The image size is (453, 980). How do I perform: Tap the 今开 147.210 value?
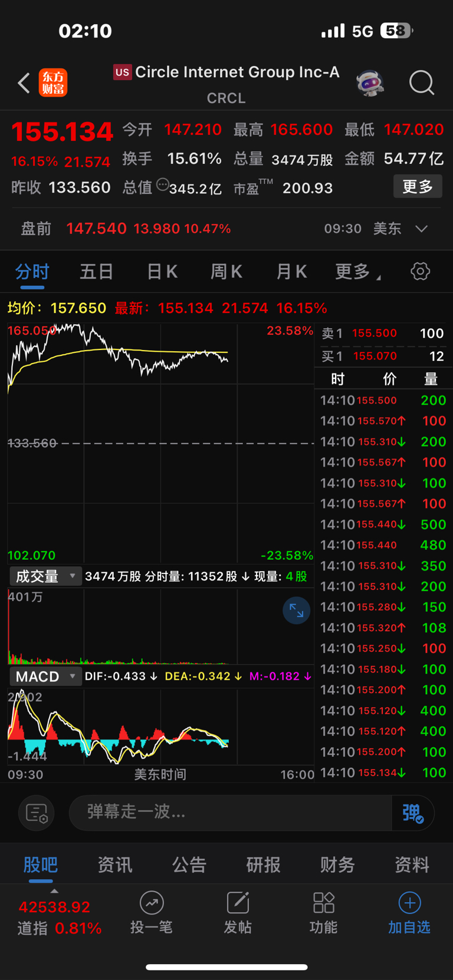pos(193,130)
